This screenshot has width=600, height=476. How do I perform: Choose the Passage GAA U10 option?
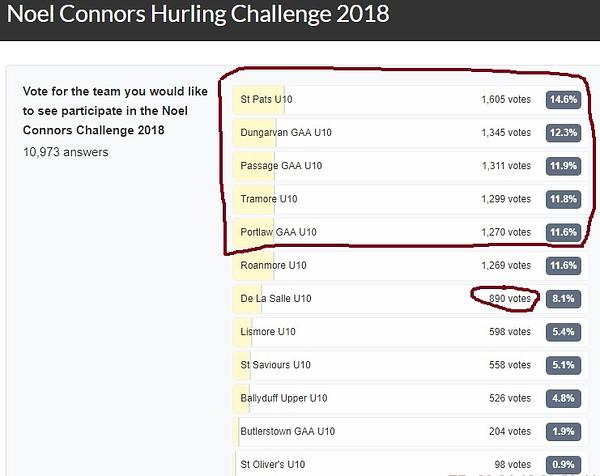(x=410, y=166)
